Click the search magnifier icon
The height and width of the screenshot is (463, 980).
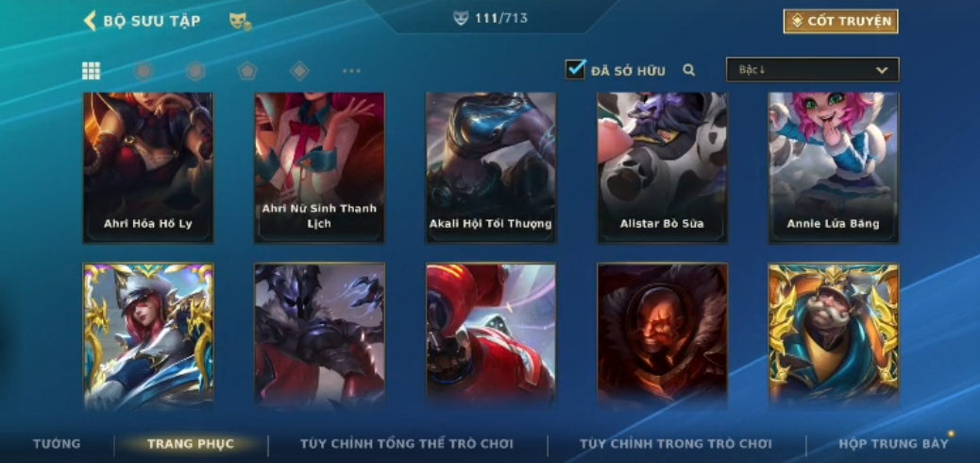pyautogui.click(x=689, y=70)
